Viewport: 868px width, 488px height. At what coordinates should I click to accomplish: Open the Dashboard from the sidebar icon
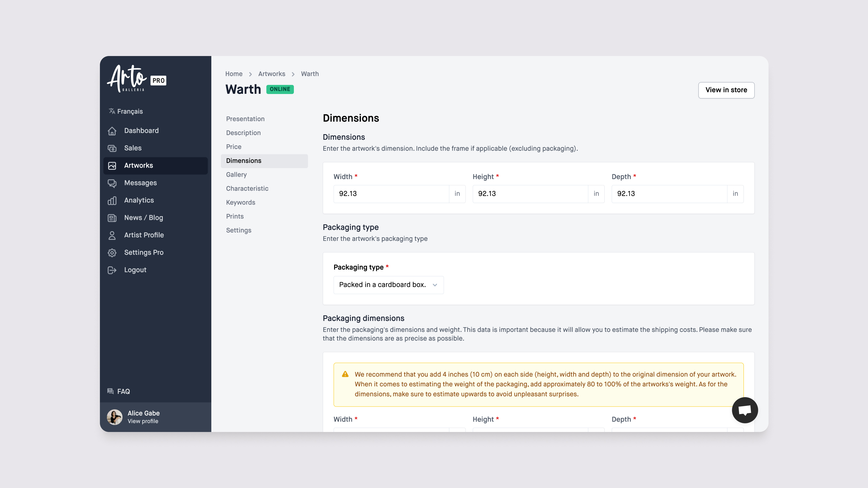coord(113,131)
